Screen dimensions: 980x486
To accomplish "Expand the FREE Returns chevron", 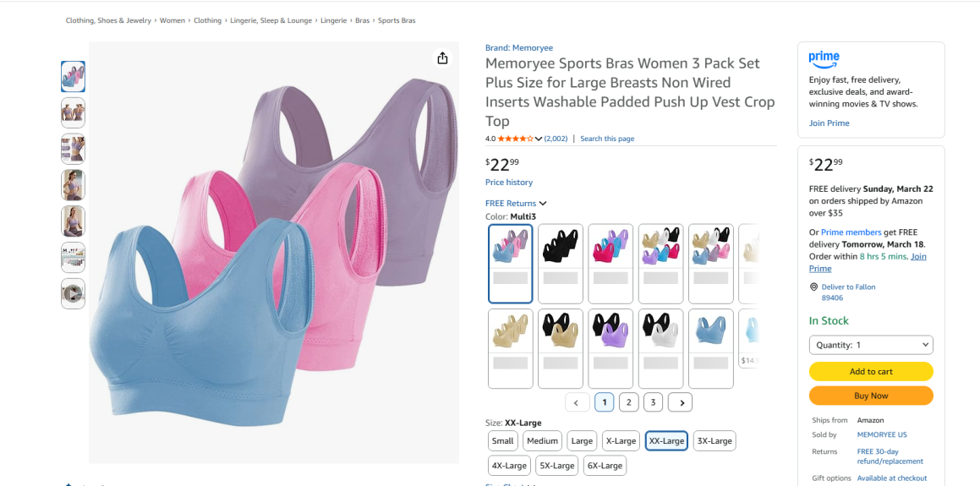I will point(543,204).
